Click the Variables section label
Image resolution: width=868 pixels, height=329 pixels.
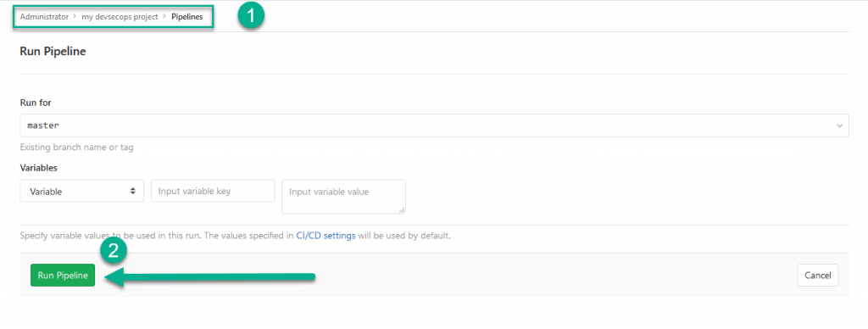pyautogui.click(x=39, y=167)
